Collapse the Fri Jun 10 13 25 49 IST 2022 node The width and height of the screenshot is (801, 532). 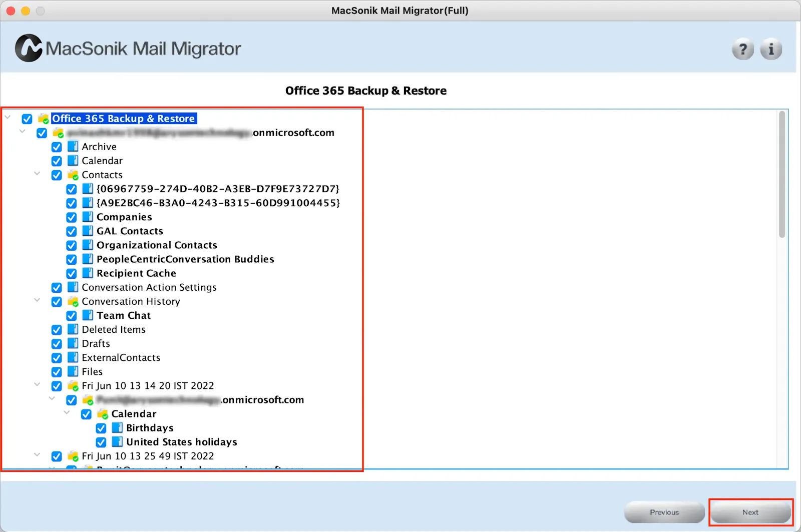click(x=37, y=455)
